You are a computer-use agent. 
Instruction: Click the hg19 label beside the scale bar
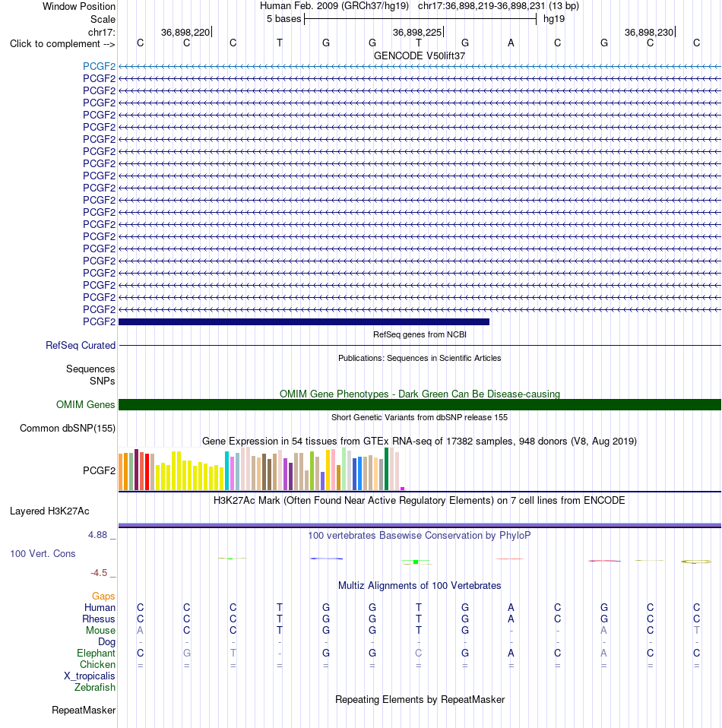(554, 19)
